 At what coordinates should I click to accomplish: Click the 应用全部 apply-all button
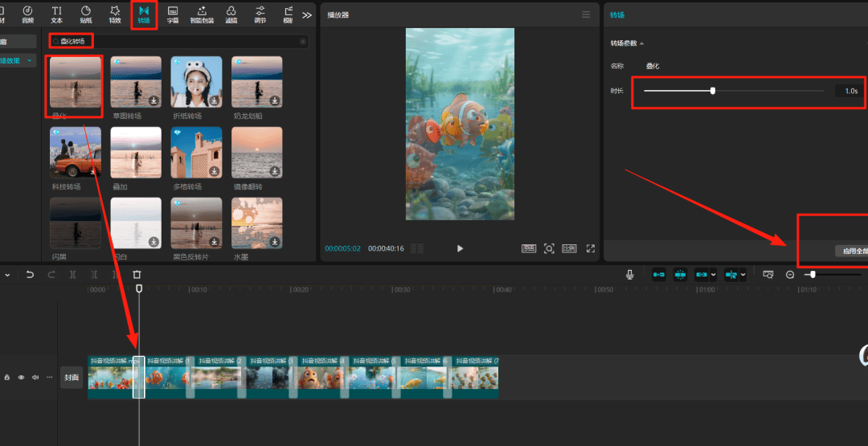[x=852, y=251]
